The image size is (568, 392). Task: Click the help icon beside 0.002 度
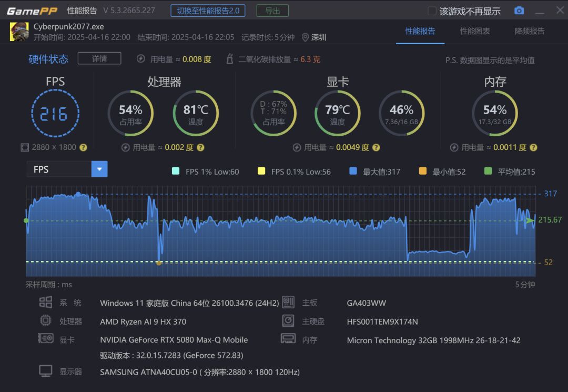tap(200, 147)
